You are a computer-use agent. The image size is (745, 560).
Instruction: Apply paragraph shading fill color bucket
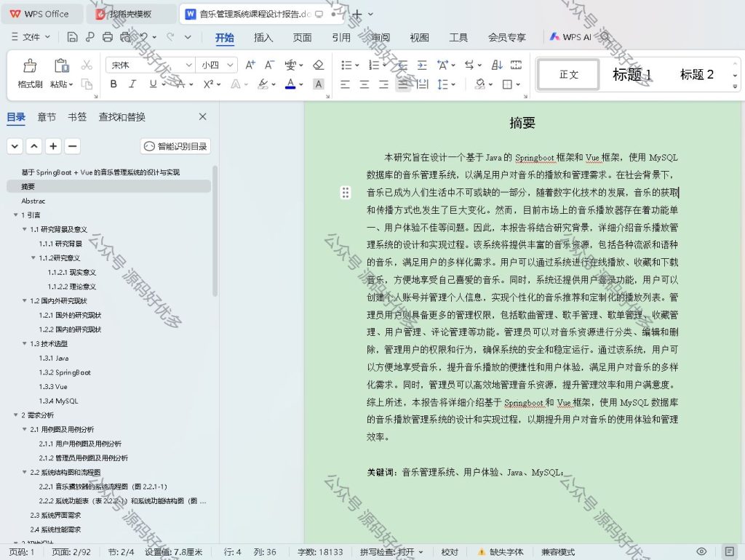(x=480, y=84)
